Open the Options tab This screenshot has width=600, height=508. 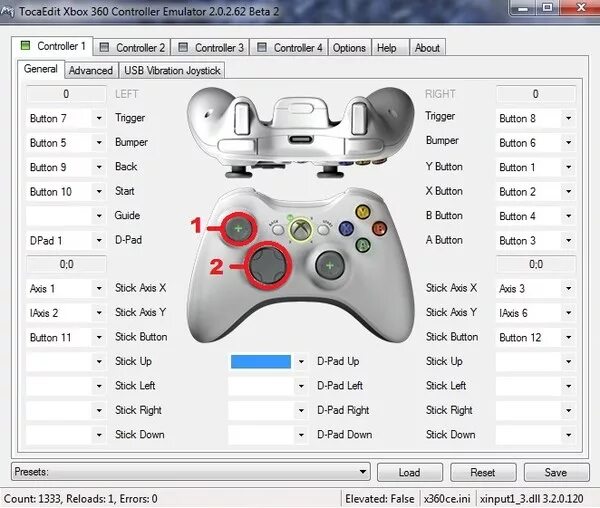(349, 47)
